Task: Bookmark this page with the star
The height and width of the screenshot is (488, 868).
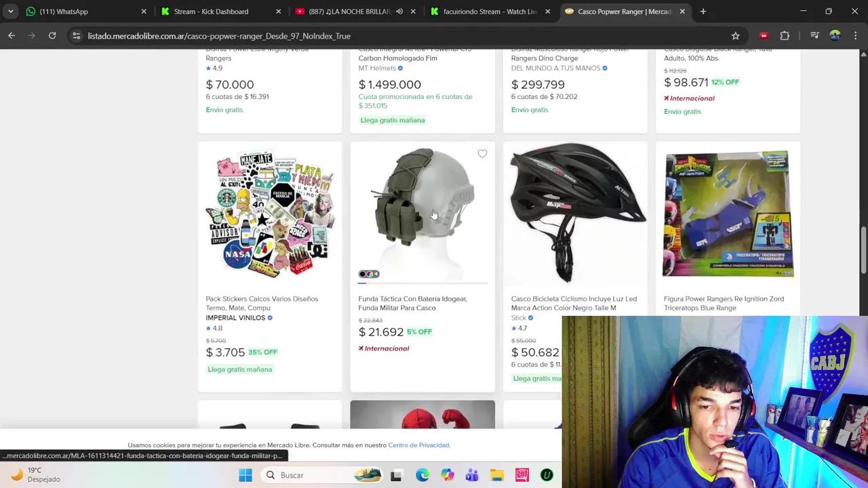Action: (735, 36)
